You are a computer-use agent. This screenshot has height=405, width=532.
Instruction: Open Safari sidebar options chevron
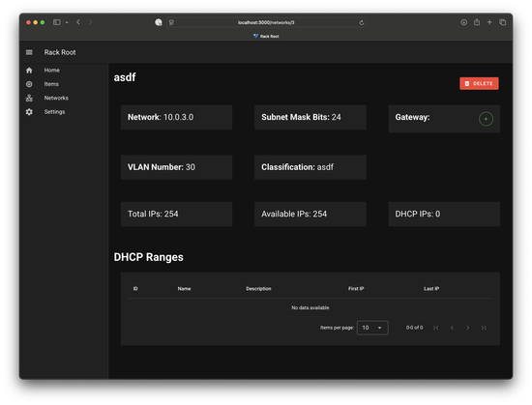click(x=67, y=22)
